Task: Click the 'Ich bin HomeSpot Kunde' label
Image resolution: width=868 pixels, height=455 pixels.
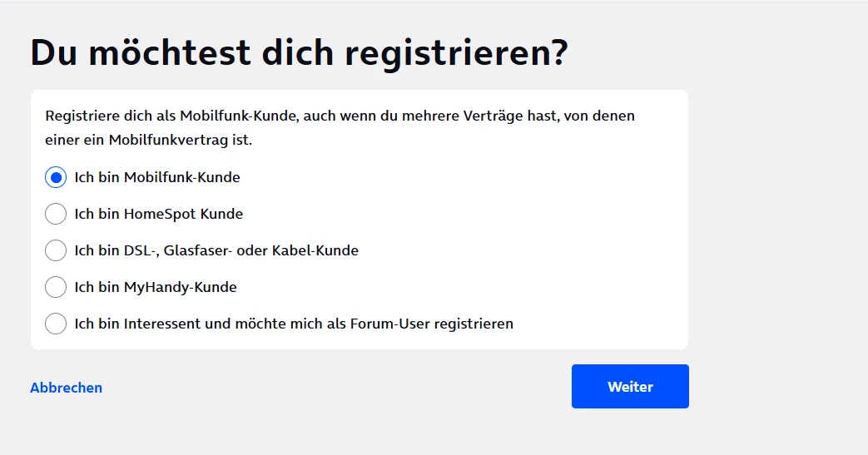Action: coord(158,214)
